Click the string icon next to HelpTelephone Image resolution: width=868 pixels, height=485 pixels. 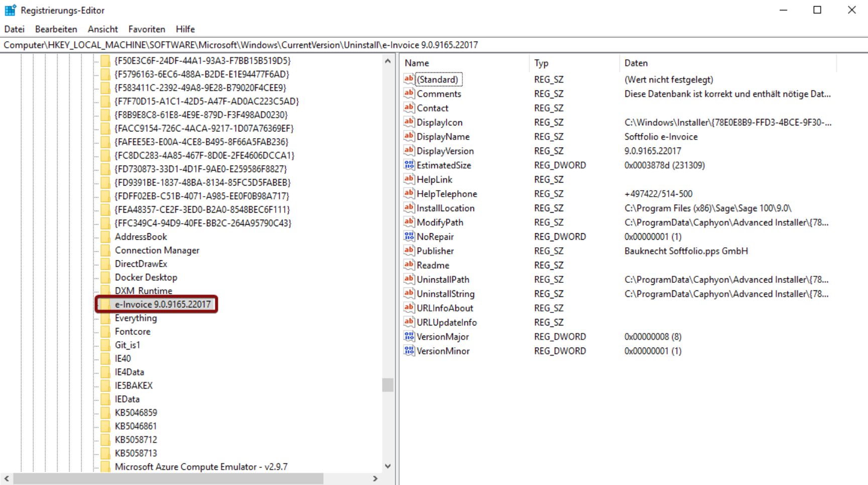[409, 194]
